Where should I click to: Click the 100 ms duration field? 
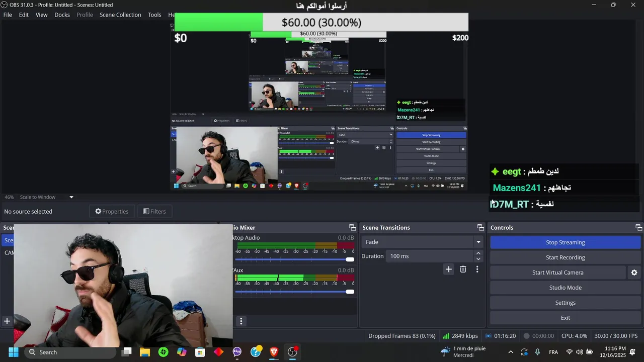(430, 256)
